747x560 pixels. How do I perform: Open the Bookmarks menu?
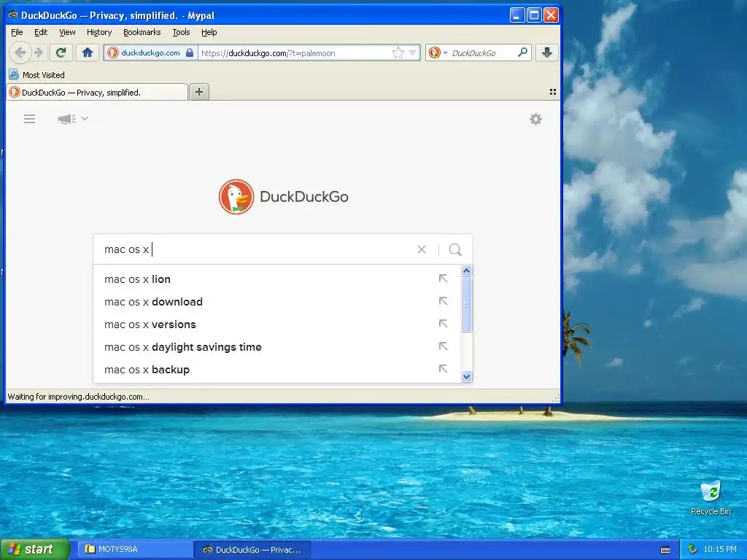(x=142, y=32)
